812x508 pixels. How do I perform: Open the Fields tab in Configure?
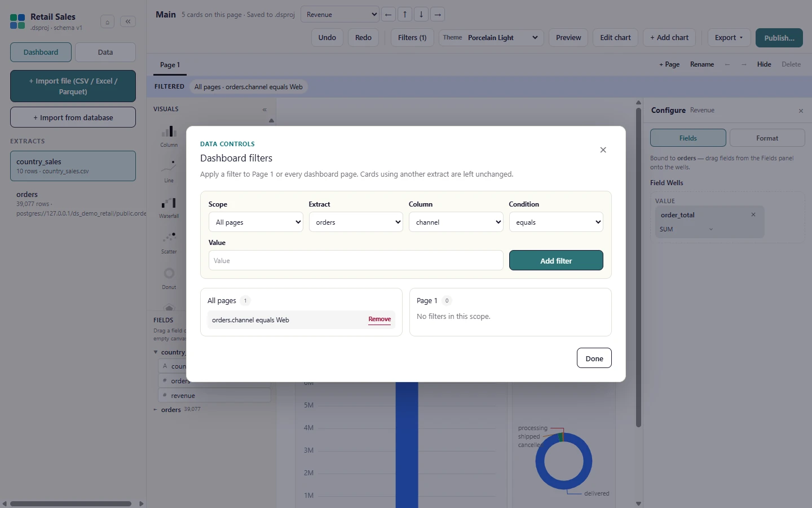[x=688, y=138]
